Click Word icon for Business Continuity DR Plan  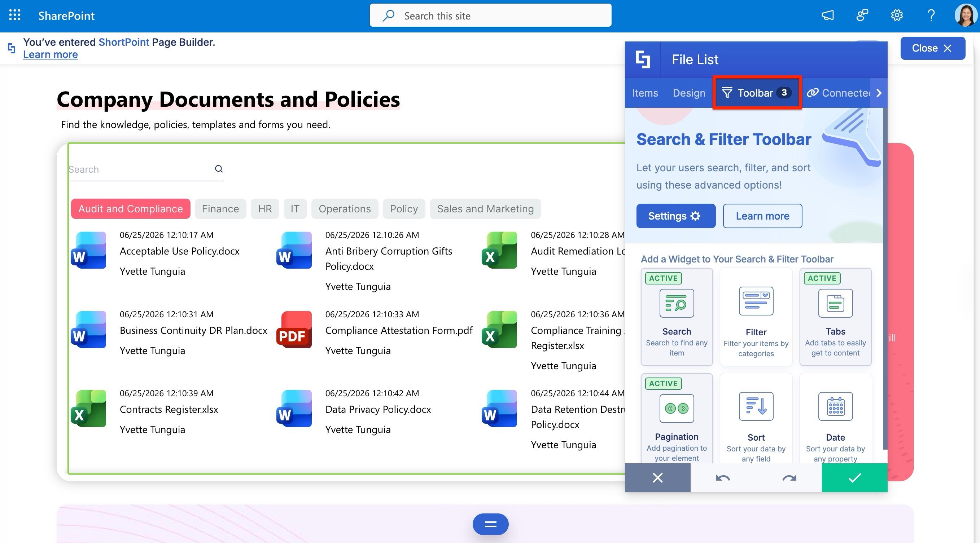[89, 329]
